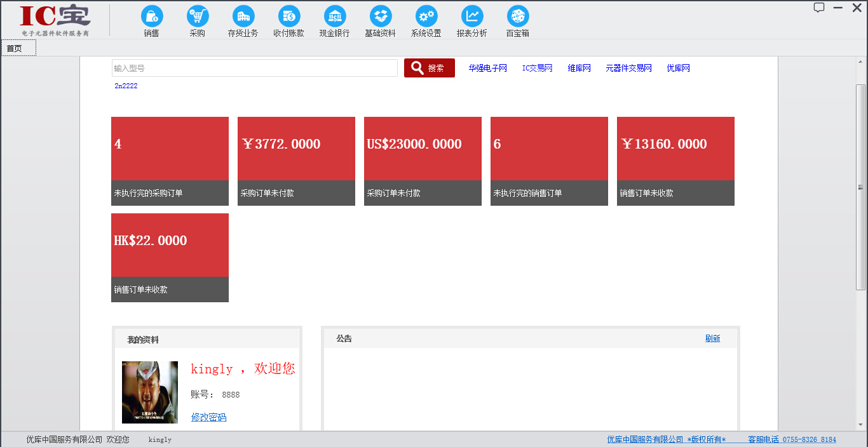Click the vertical scrollbar thumb
The height and width of the screenshot is (447, 868).
pyautogui.click(x=861, y=187)
